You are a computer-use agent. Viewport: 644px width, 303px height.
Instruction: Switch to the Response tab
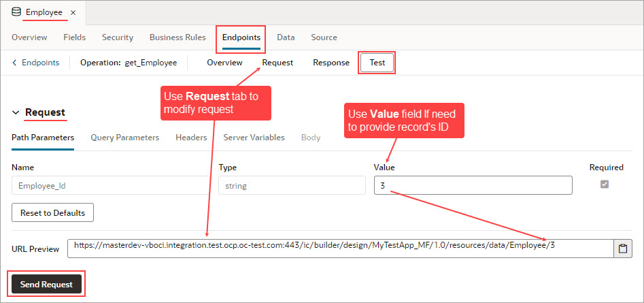[x=331, y=63]
